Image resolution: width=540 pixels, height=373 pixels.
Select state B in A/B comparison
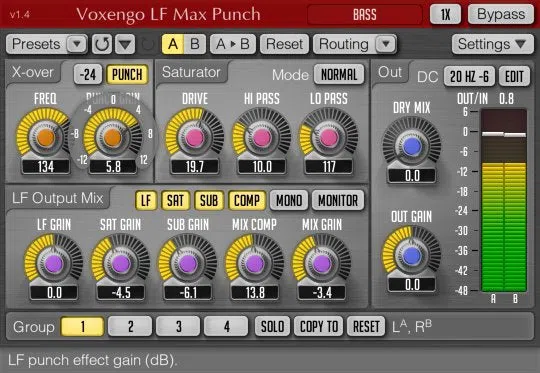pos(195,44)
